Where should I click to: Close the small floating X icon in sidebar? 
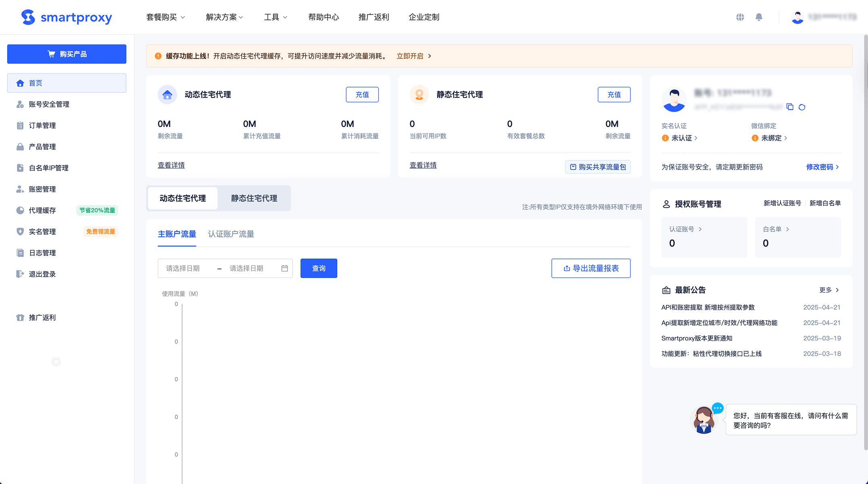[56, 362]
